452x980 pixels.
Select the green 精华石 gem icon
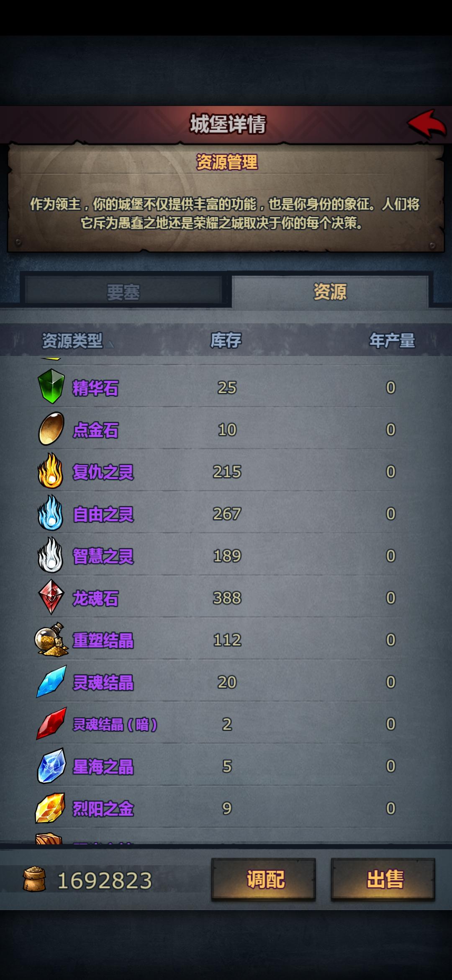[51, 386]
